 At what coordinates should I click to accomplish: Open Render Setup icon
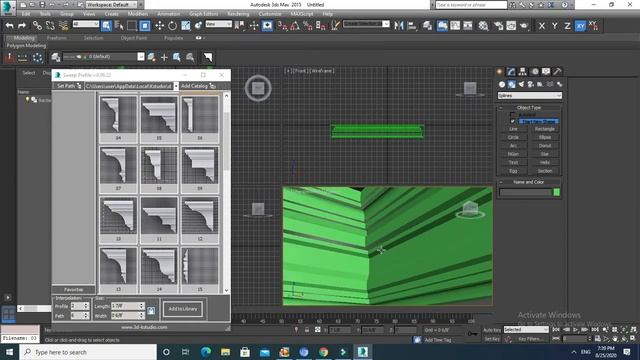tap(498, 26)
